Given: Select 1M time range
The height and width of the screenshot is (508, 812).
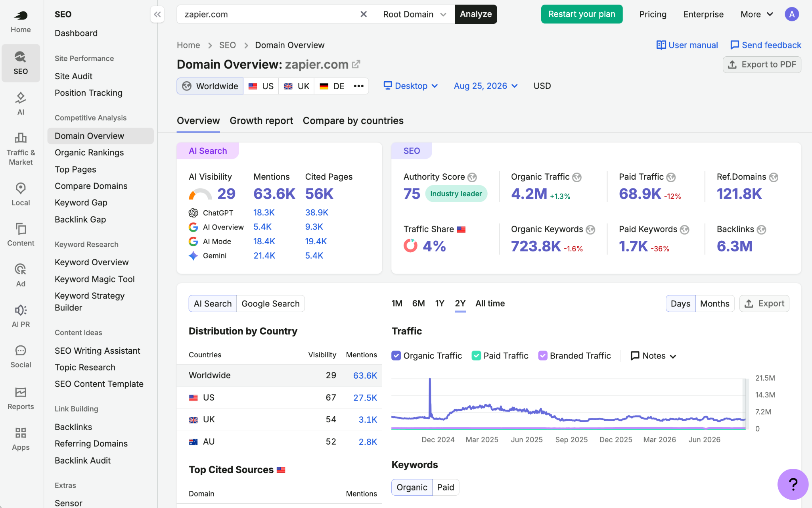Looking at the screenshot, I should coord(397,304).
